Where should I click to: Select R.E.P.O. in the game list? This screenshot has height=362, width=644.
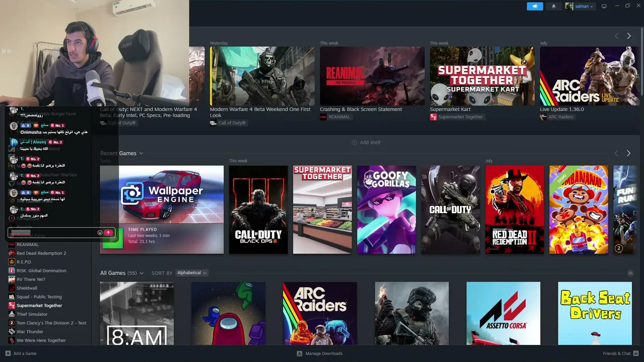(x=24, y=262)
